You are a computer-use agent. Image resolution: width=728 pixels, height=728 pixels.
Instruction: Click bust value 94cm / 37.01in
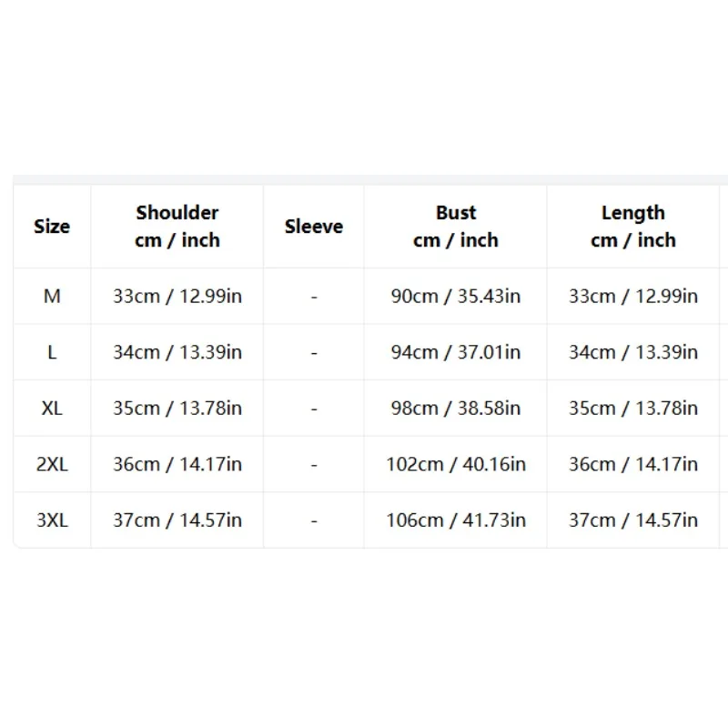click(456, 352)
